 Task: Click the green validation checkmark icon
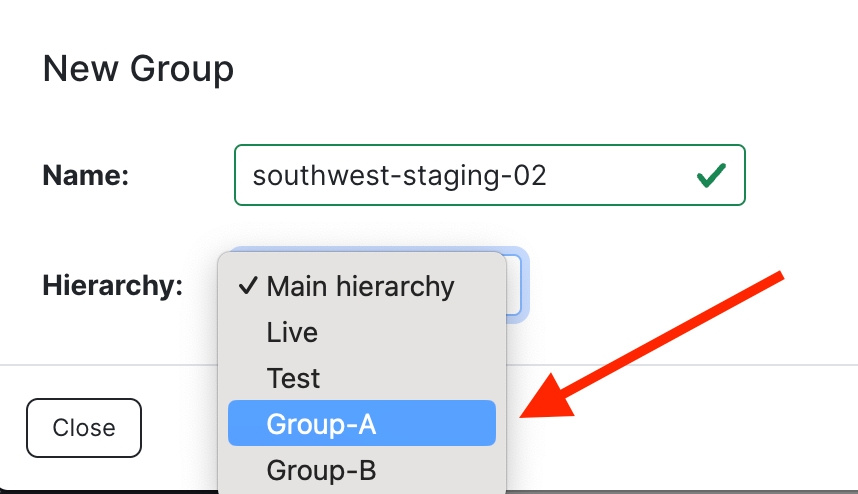[710, 176]
